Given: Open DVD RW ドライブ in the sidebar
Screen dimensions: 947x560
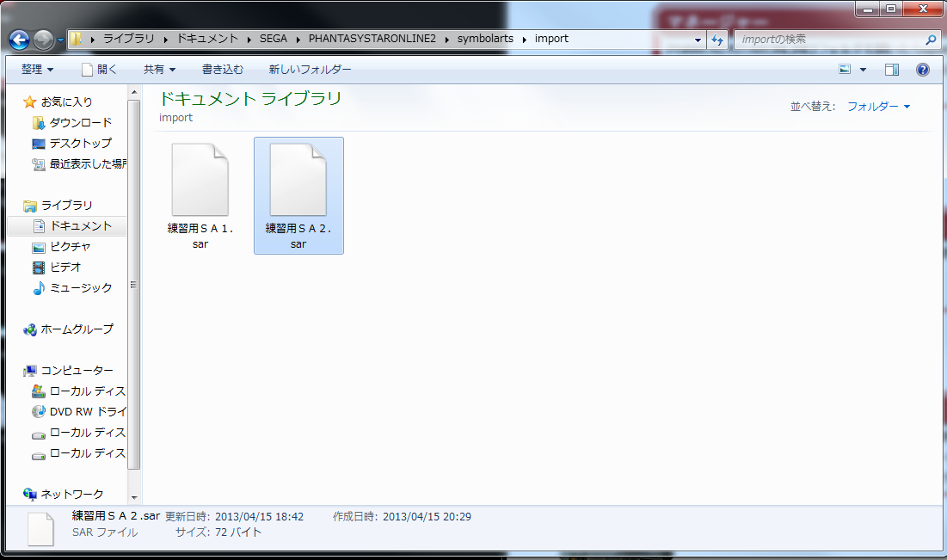Looking at the screenshot, I should (88, 411).
